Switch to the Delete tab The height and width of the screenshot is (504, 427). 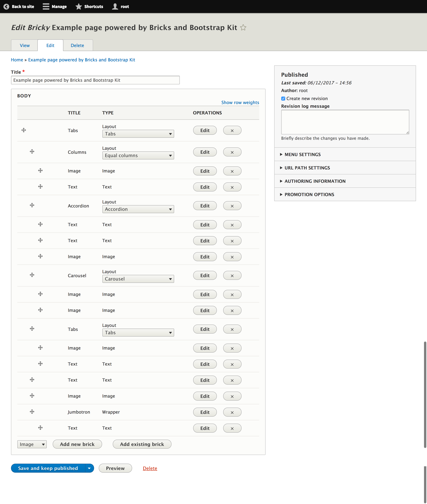click(77, 46)
